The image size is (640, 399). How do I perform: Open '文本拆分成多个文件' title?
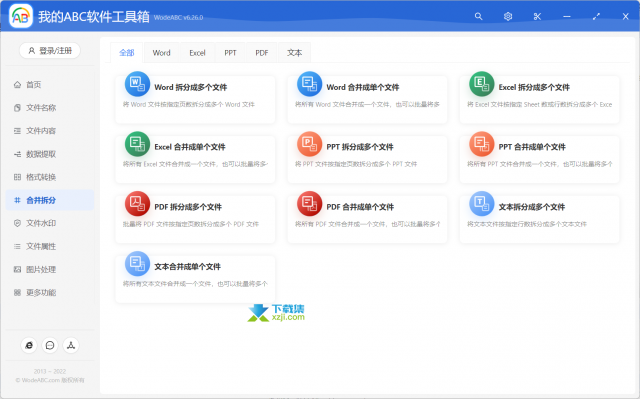pos(532,207)
